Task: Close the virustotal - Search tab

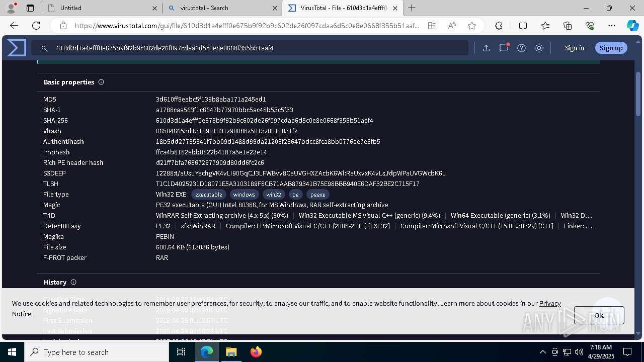Action: click(275, 8)
